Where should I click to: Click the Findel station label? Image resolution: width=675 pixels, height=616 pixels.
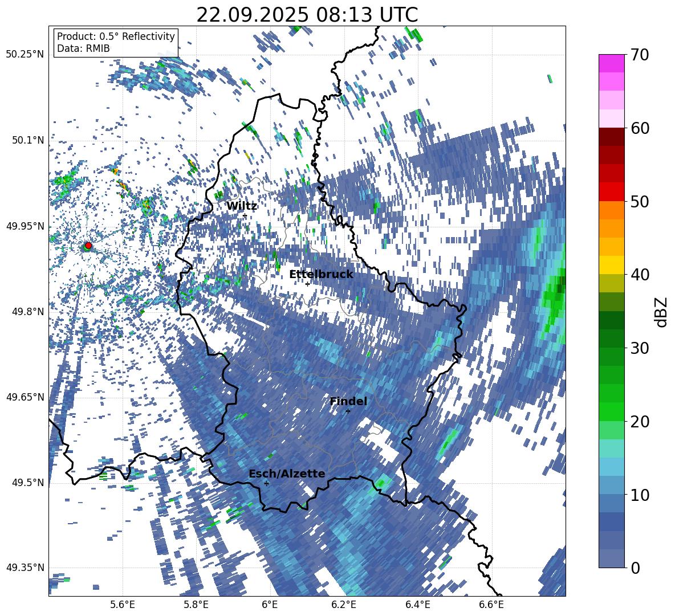(x=348, y=401)
